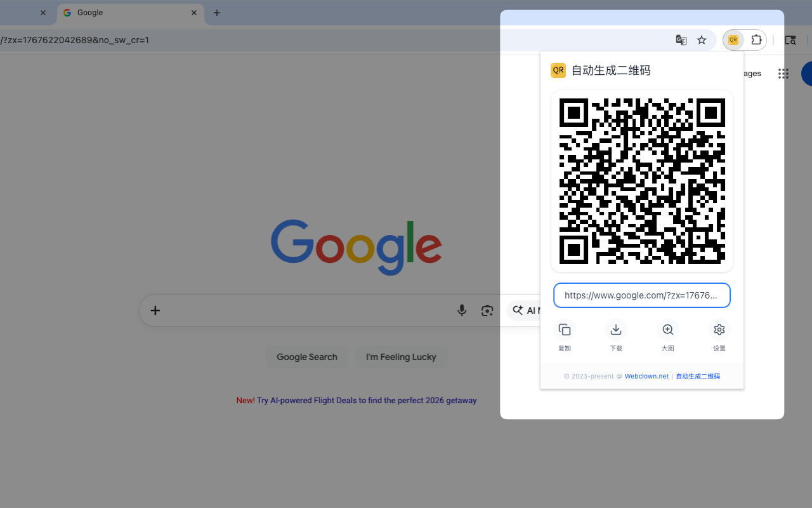Click the © 2023-present footer text
The height and width of the screenshot is (508, 812).
coord(589,377)
